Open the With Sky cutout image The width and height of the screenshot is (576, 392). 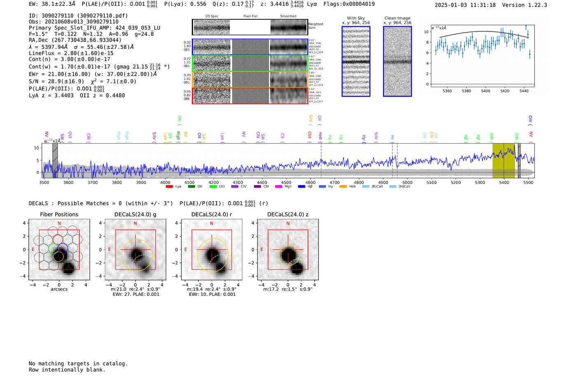click(x=356, y=61)
